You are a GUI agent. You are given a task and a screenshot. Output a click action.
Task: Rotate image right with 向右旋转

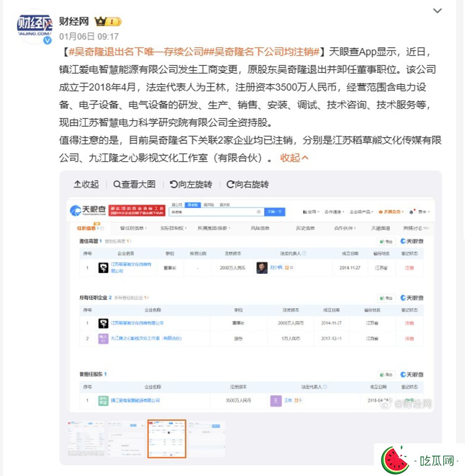(x=247, y=184)
